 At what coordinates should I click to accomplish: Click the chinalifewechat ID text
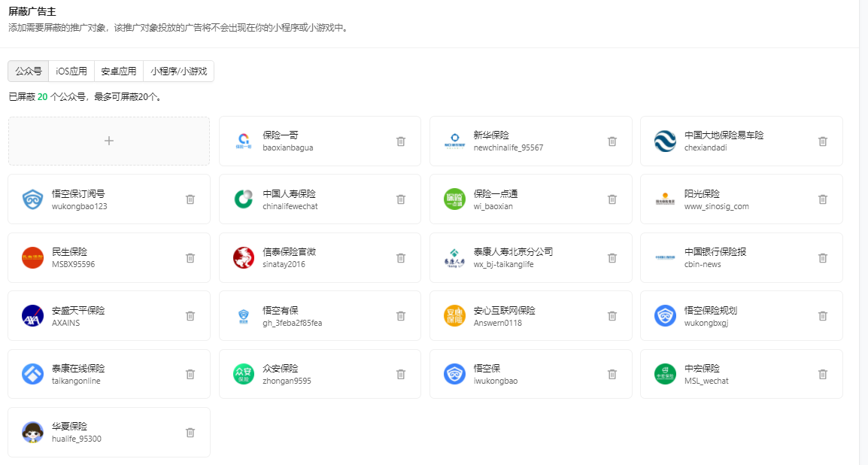coord(290,206)
